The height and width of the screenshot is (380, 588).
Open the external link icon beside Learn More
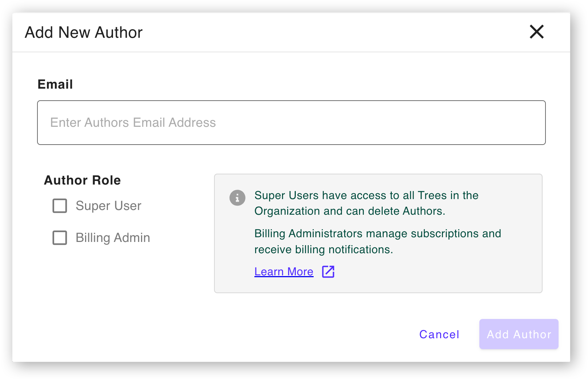(x=328, y=271)
